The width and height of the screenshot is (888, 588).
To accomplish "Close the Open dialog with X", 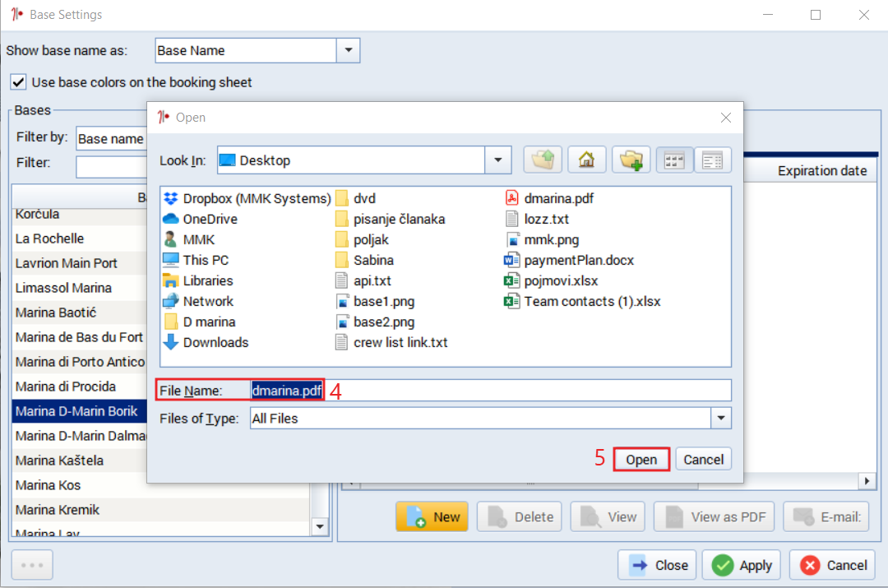I will point(725,118).
